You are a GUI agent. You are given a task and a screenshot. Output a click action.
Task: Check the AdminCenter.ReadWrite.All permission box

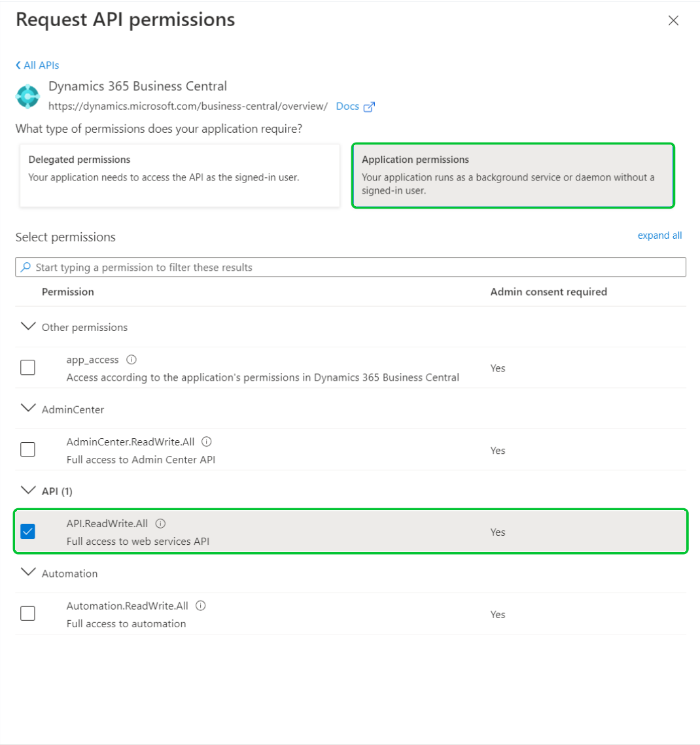click(x=27, y=450)
